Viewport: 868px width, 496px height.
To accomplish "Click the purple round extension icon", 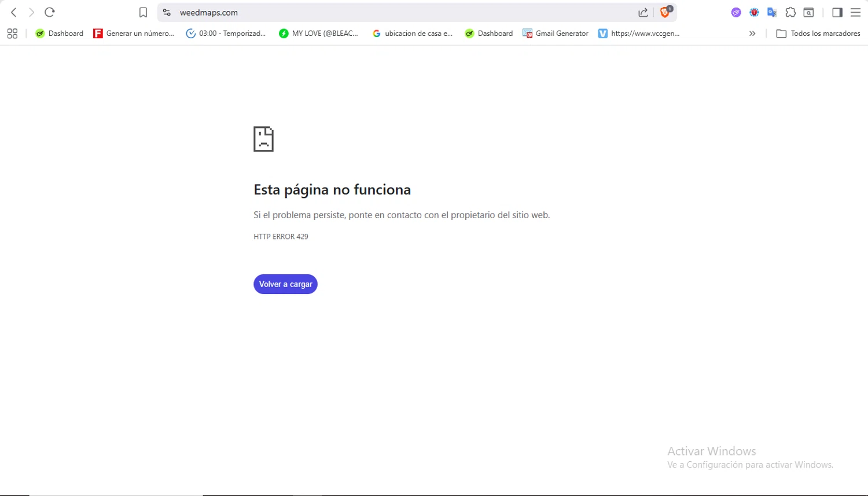I will point(736,12).
